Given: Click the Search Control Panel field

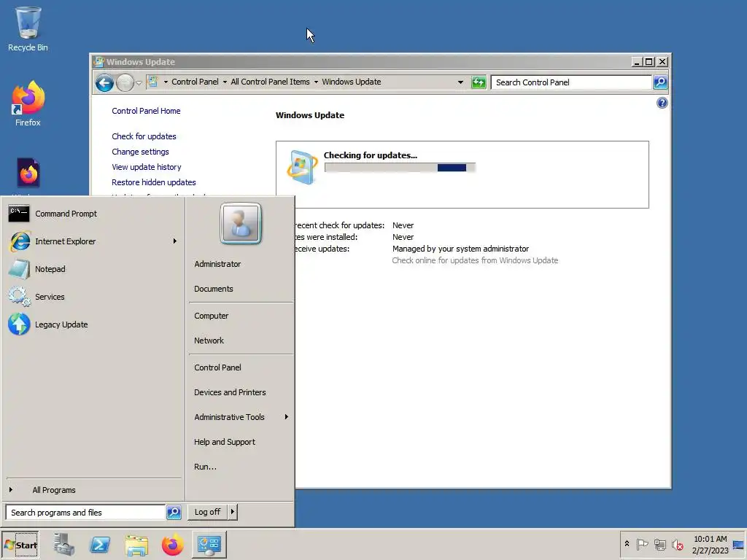Looking at the screenshot, I should point(571,82).
